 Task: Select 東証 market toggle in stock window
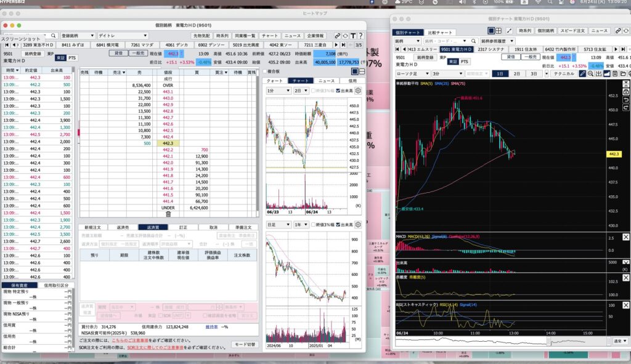[60, 58]
